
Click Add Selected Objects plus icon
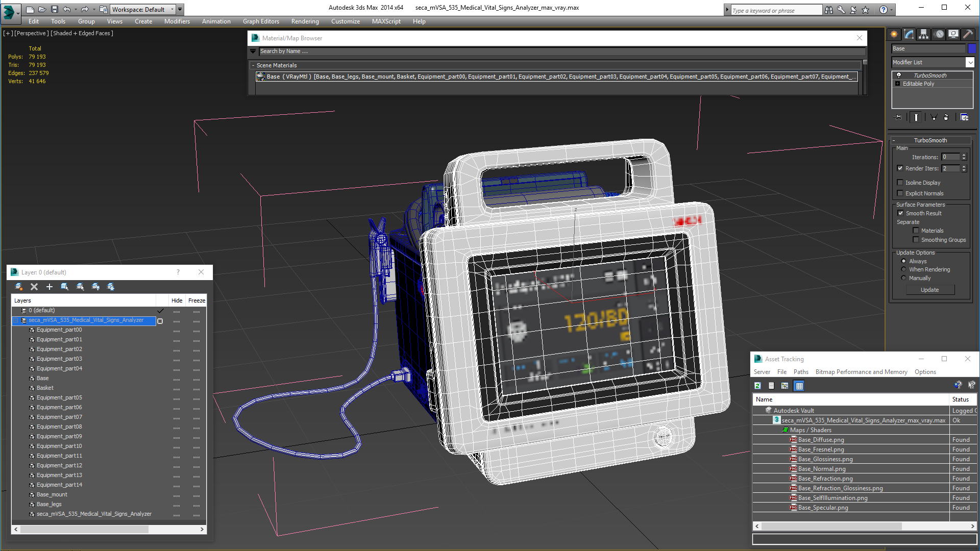(50, 287)
